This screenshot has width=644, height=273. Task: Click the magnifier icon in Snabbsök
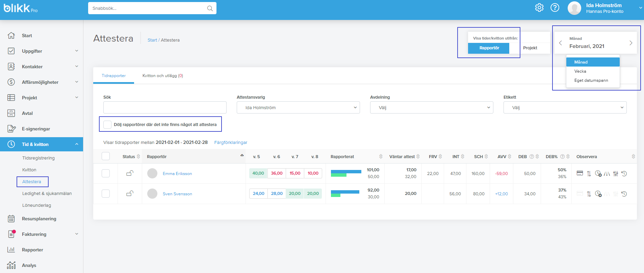pyautogui.click(x=210, y=8)
